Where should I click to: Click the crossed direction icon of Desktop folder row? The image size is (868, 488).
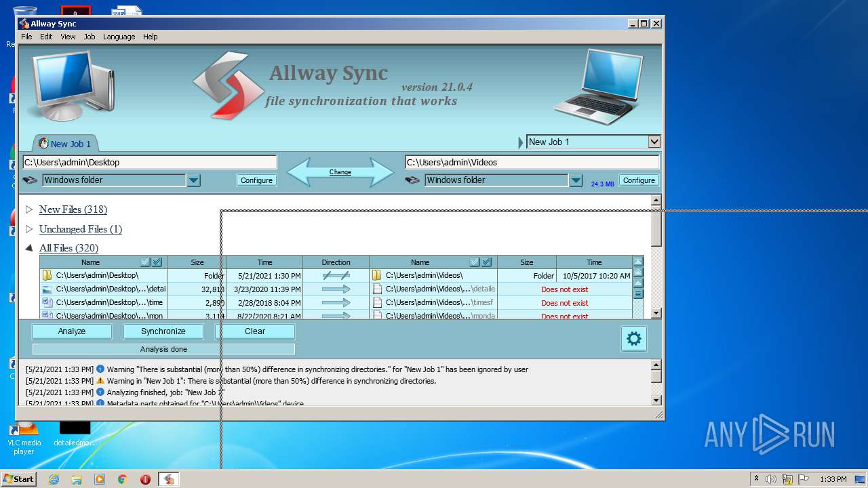[x=336, y=275]
